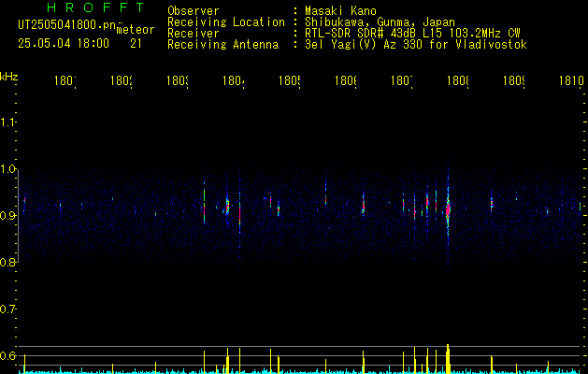The image size is (588, 374).
Task: Click the RTL-SDR SDR# receiver description
Action: (x=412, y=34)
